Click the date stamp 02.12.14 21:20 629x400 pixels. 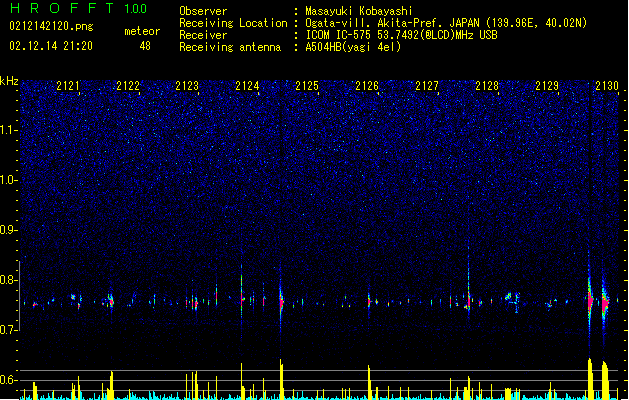[x=51, y=46]
